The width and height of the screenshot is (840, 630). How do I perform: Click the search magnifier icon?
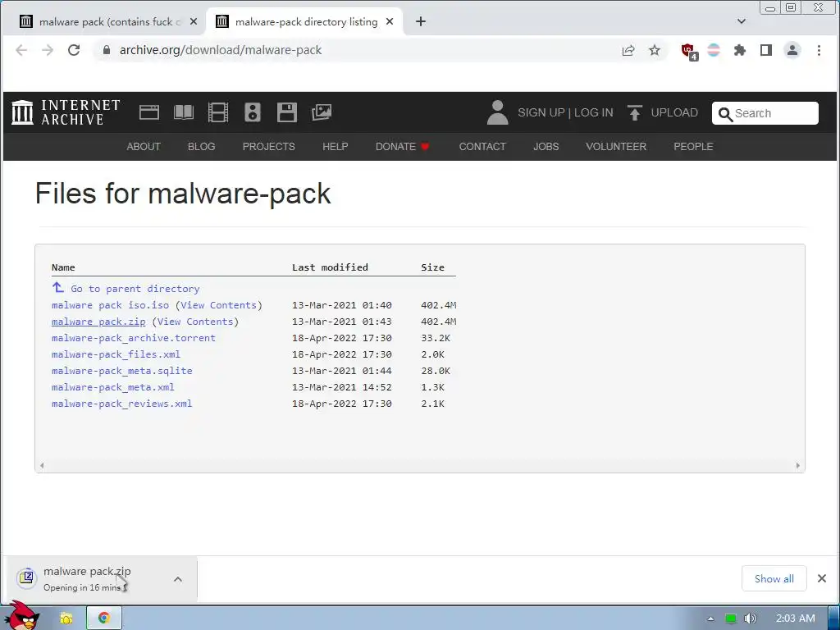pyautogui.click(x=725, y=114)
